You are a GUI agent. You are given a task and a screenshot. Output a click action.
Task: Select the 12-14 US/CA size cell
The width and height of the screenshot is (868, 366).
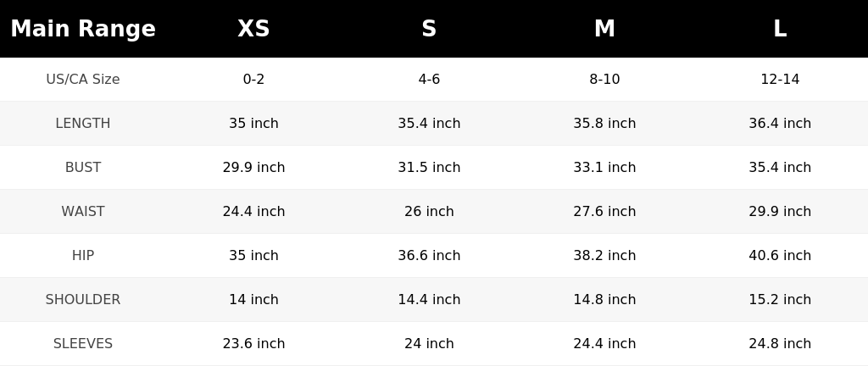click(x=780, y=79)
